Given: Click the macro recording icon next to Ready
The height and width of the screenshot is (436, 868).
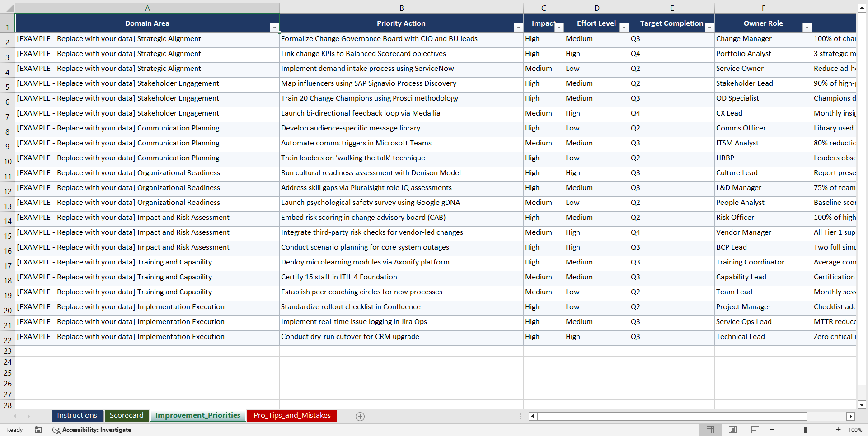Looking at the screenshot, I should point(38,430).
